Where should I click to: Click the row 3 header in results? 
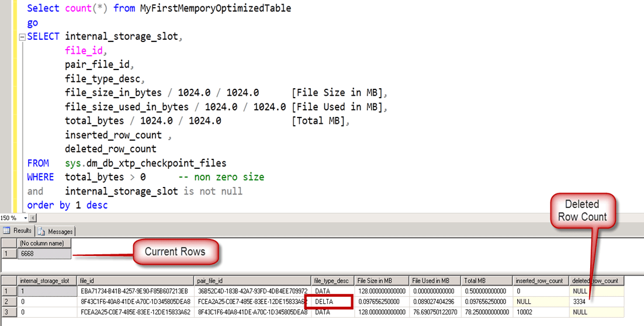(8, 312)
